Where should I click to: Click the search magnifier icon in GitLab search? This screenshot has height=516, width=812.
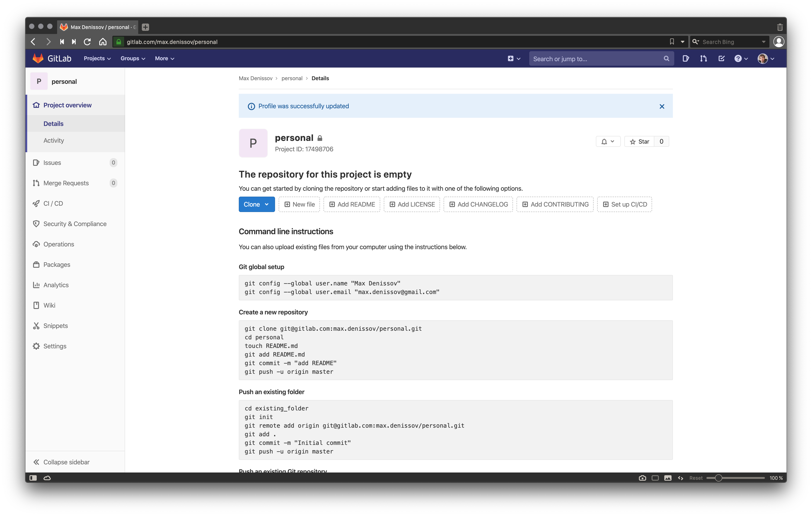tap(666, 59)
